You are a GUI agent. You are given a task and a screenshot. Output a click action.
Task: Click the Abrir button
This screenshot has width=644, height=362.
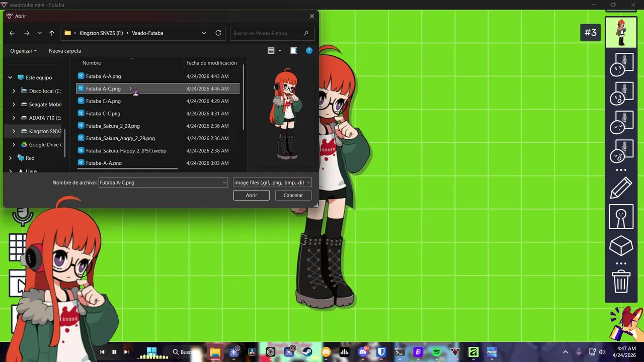(x=252, y=195)
